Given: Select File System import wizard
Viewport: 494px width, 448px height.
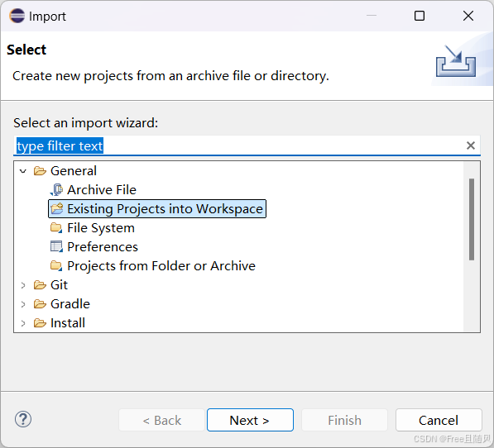Looking at the screenshot, I should 101,228.
